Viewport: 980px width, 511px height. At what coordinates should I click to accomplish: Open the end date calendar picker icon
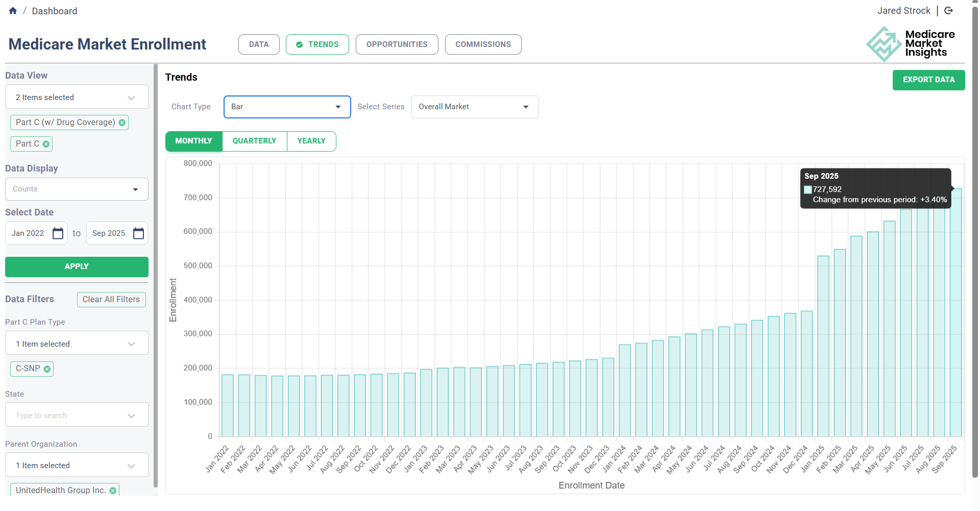[x=138, y=233]
